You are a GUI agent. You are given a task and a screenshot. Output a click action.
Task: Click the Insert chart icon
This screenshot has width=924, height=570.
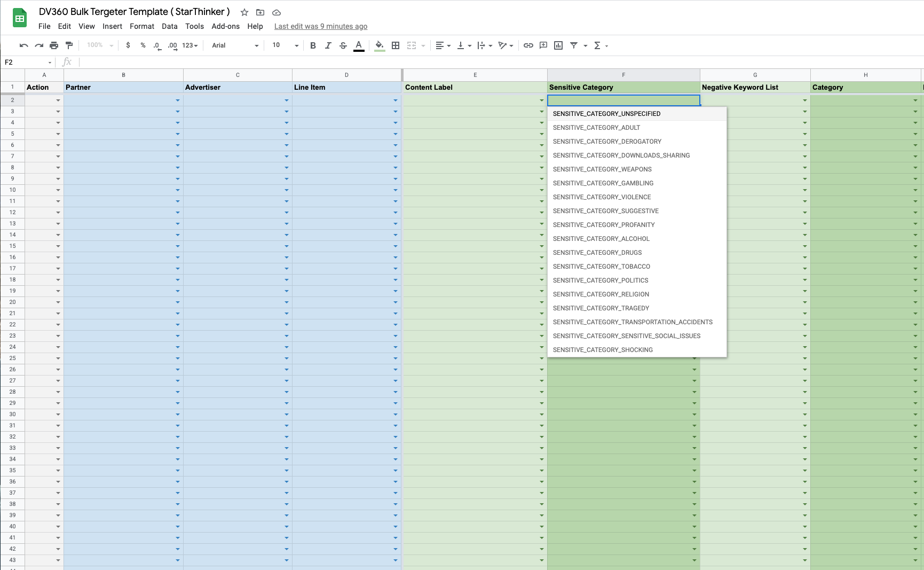click(558, 45)
